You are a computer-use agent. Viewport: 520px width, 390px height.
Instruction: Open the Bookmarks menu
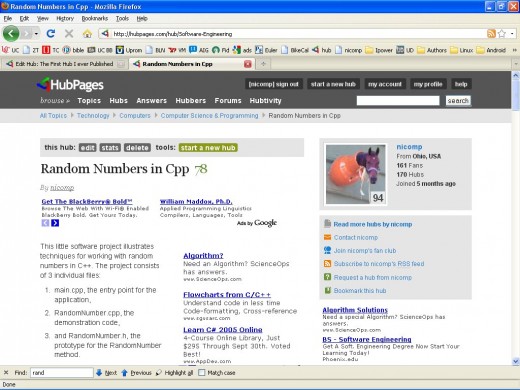click(95, 18)
